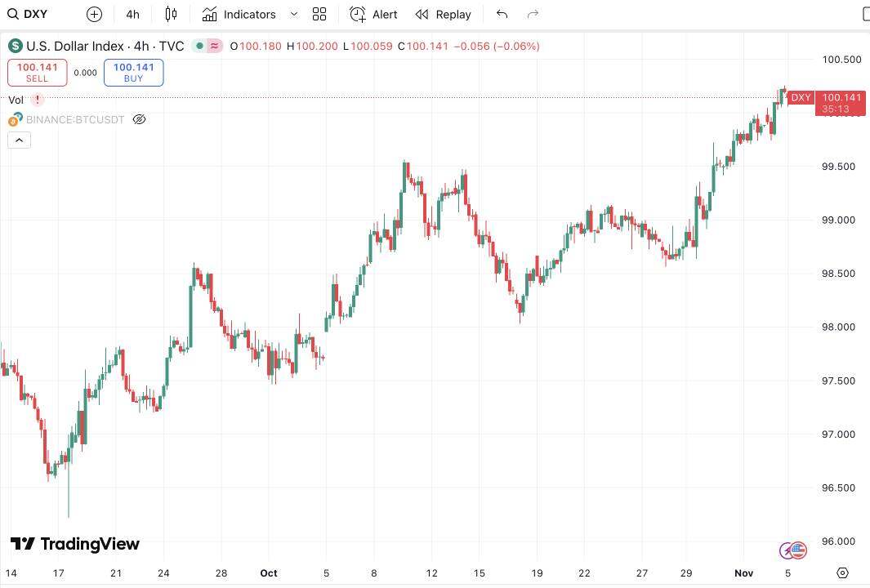Viewport: 870px width, 588px height.
Task: Open the chart settings gear icon
Action: [x=842, y=574]
